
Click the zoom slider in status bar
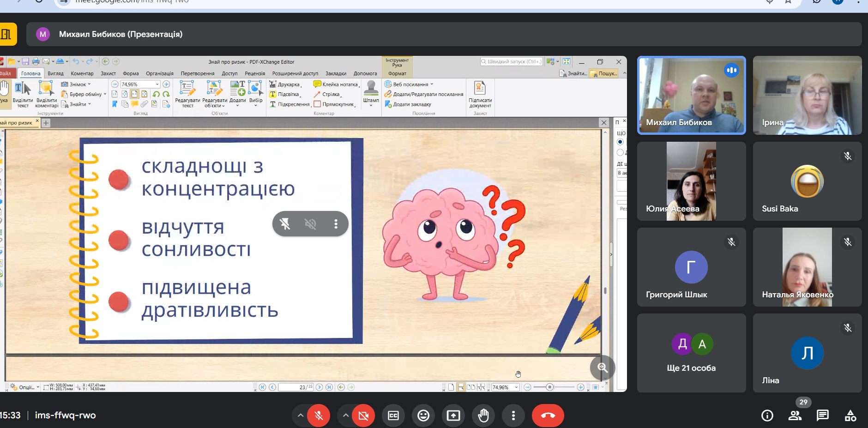coord(549,387)
